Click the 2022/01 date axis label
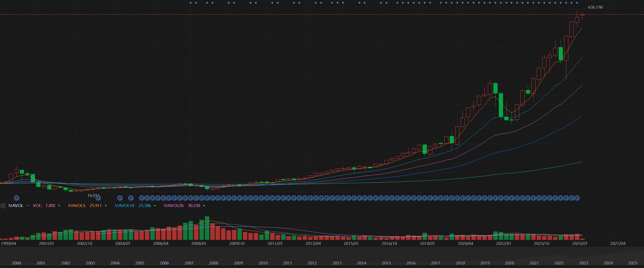Screen dimensions: 644x268 [503, 243]
